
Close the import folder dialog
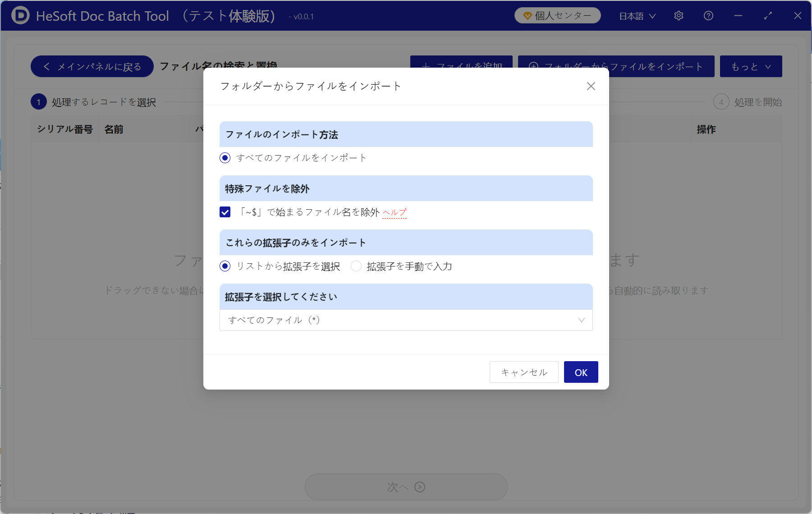(591, 86)
